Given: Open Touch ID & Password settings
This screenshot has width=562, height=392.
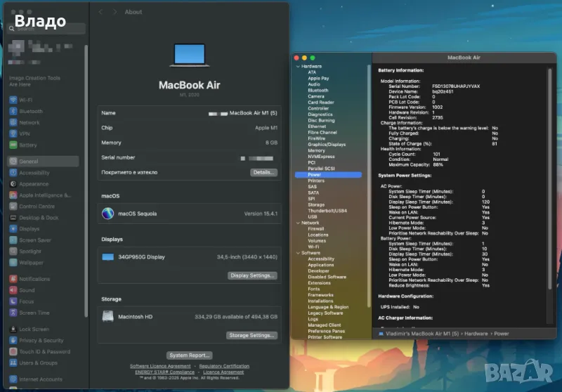Looking at the screenshot, I should [13, 352].
